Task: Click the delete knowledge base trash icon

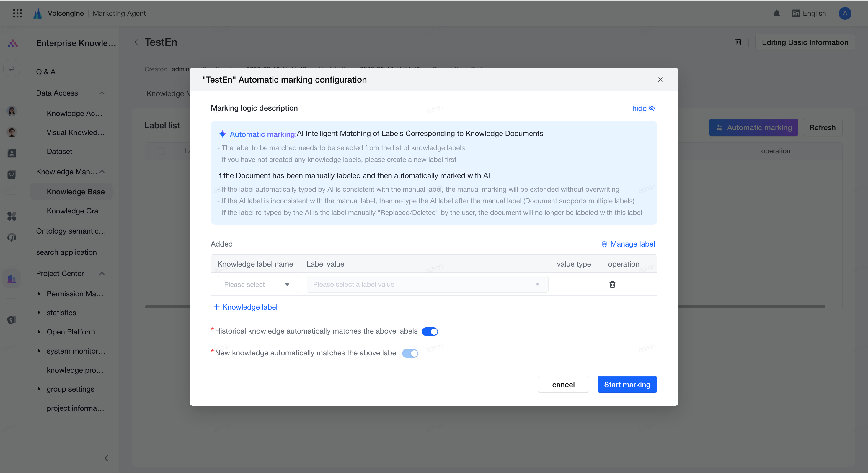Action: (738, 42)
